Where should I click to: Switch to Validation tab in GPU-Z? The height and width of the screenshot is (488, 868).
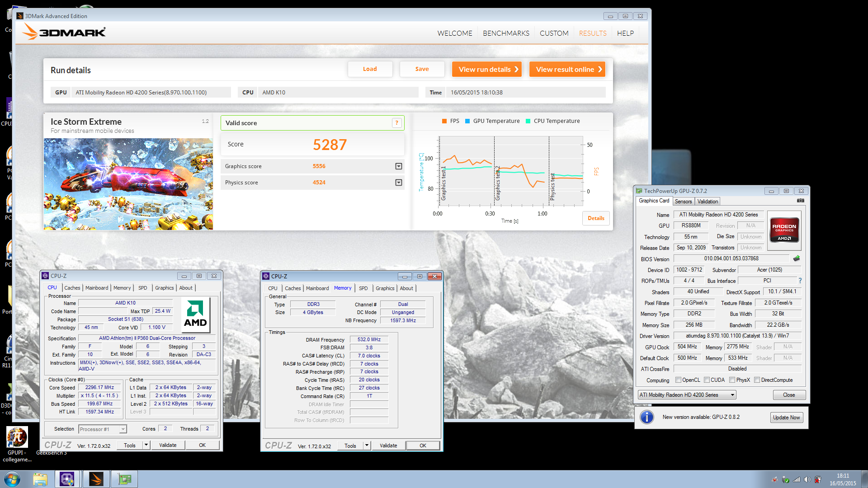[x=708, y=202]
